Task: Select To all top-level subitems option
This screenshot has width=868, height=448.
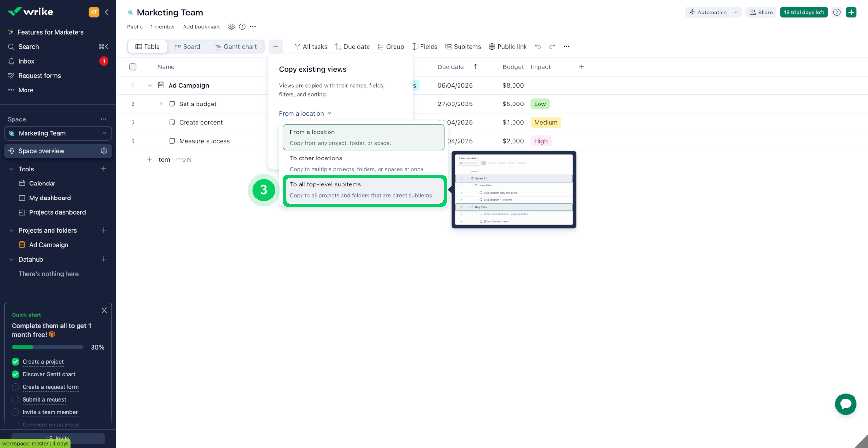Action: (364, 190)
